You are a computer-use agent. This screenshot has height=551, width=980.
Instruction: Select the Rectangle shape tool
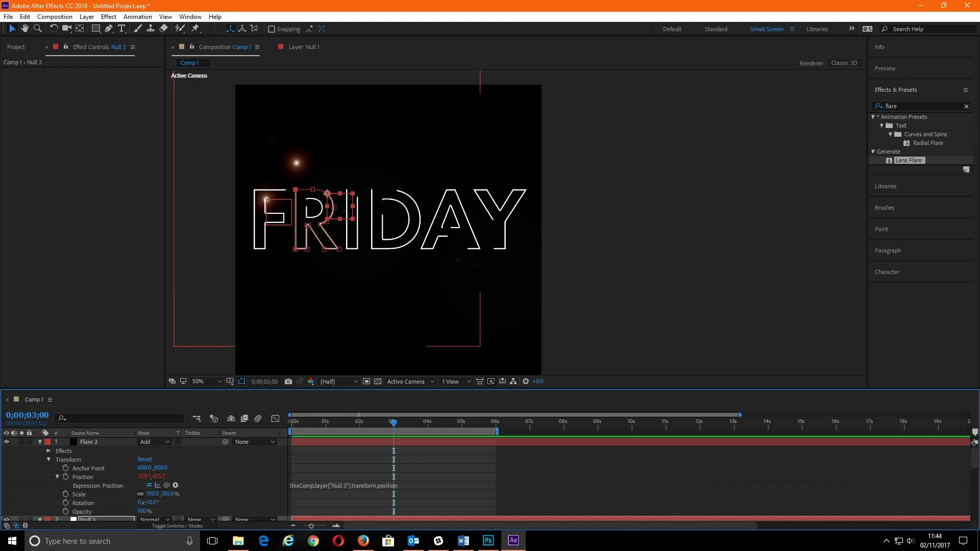click(x=95, y=29)
